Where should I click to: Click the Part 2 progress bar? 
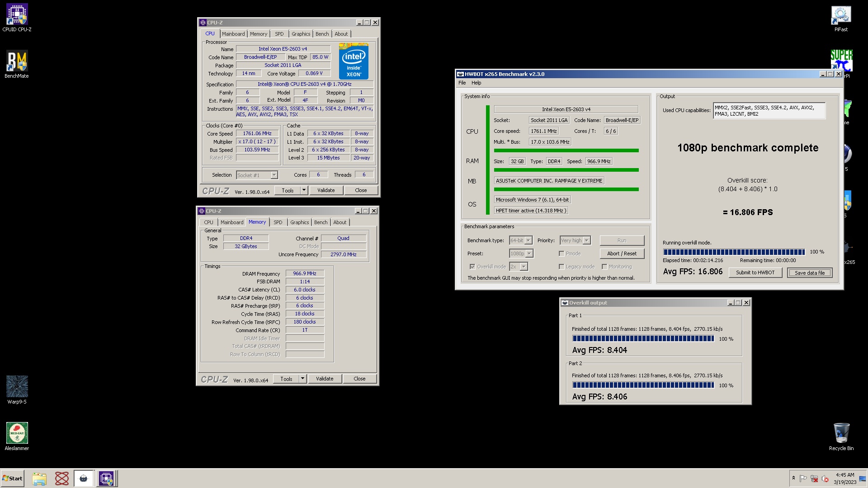click(643, 385)
